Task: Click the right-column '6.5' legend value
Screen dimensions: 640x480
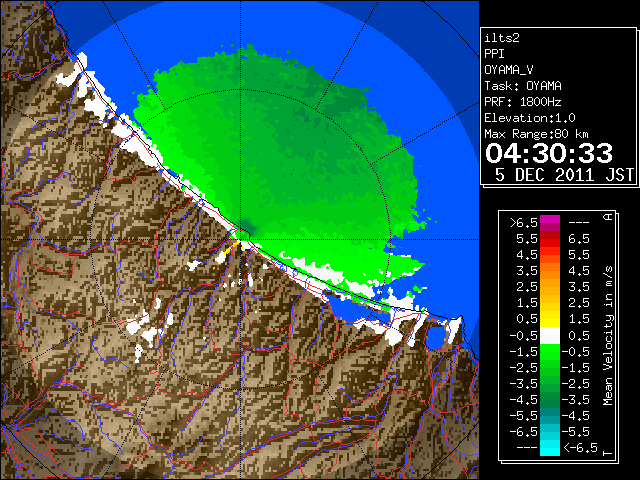Action: pos(579,239)
